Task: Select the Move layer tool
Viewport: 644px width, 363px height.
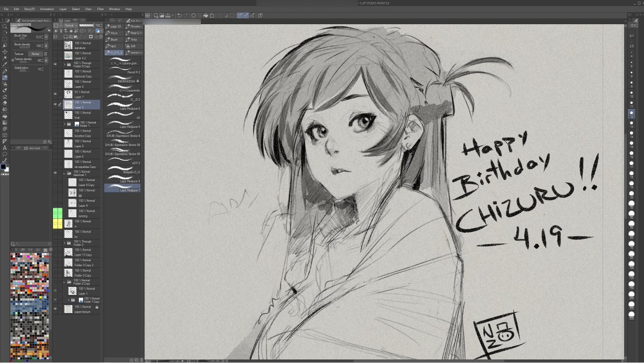Action: tap(5, 52)
